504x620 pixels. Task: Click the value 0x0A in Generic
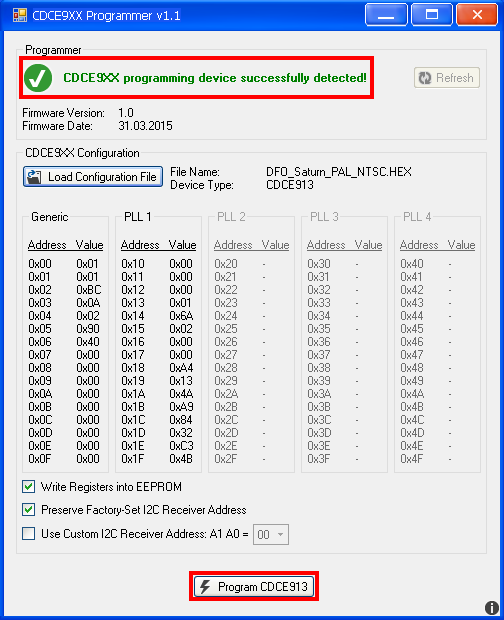coord(88,303)
